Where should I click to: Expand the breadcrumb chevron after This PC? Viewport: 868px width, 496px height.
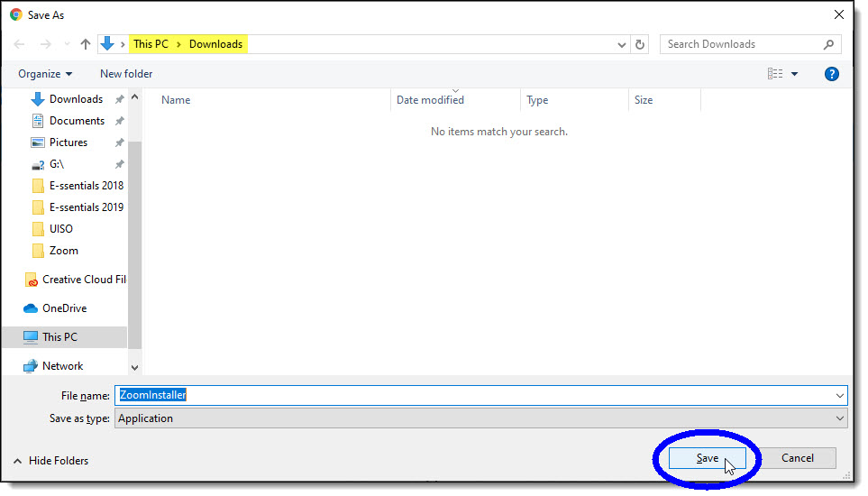[178, 44]
